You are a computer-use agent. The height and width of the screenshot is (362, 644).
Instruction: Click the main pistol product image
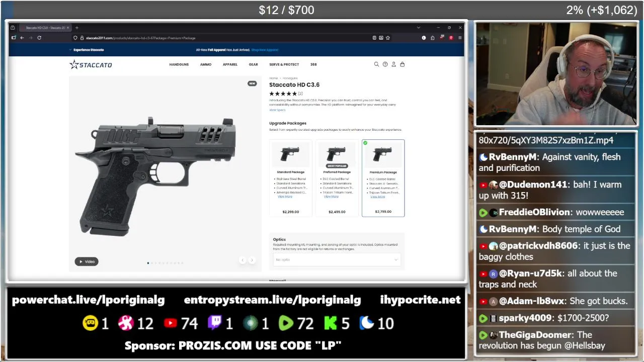click(x=155, y=176)
